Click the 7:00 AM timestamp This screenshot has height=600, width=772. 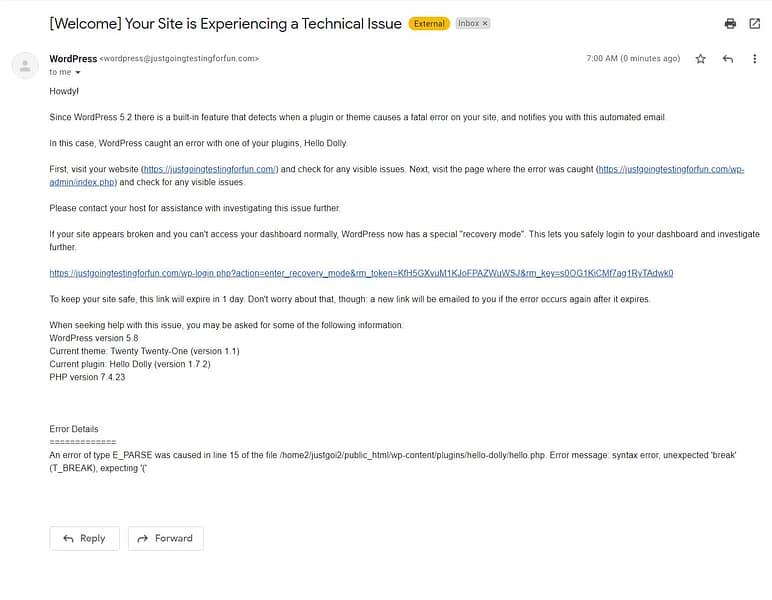click(633, 59)
